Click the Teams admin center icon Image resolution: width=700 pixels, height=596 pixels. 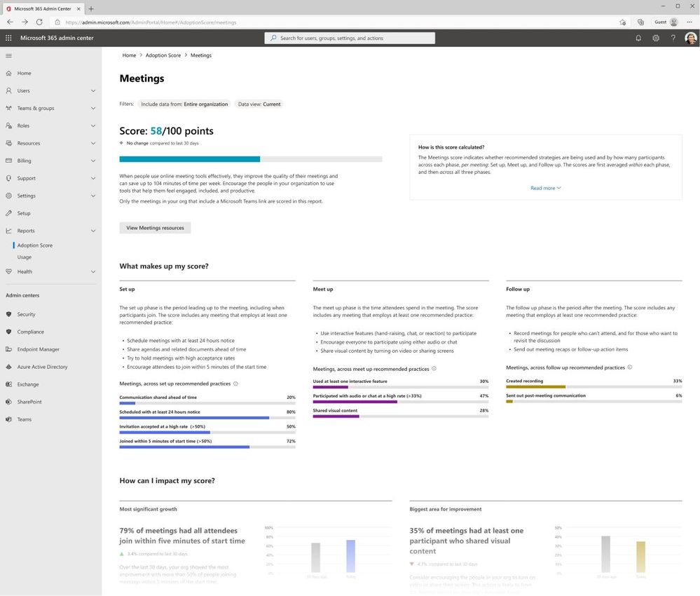(x=8, y=419)
